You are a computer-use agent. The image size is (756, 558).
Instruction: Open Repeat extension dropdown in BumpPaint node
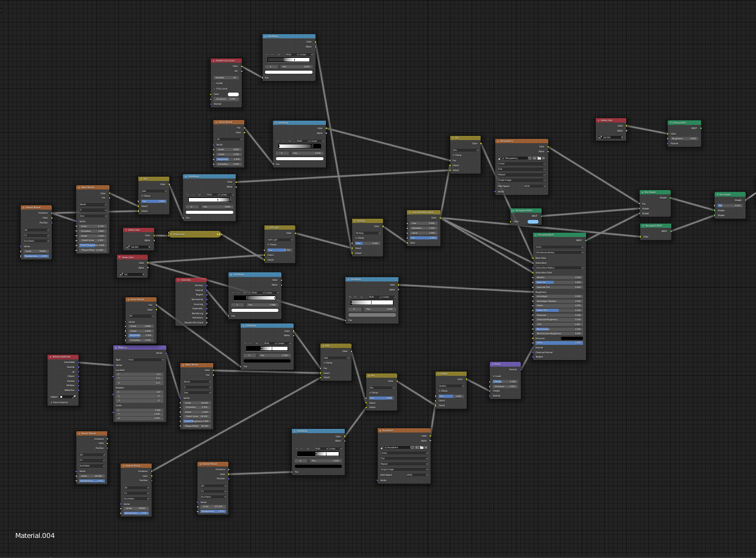coord(404,464)
